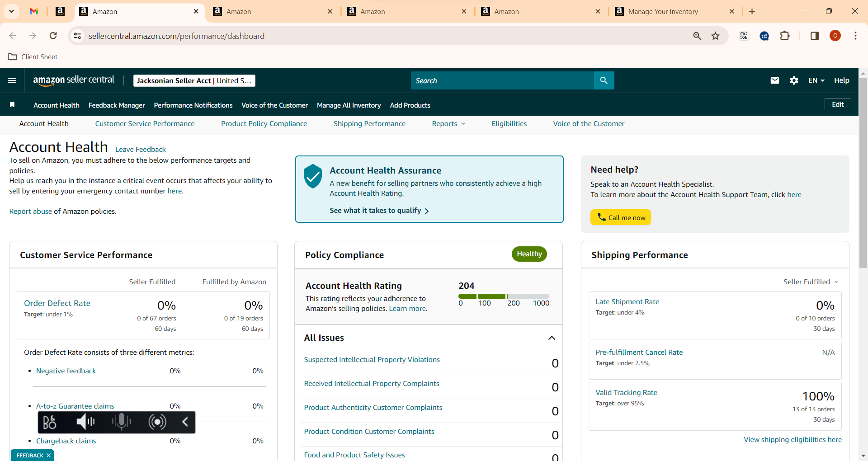Click the browser address bar URL
The height and width of the screenshot is (461, 868).
coord(177,36)
